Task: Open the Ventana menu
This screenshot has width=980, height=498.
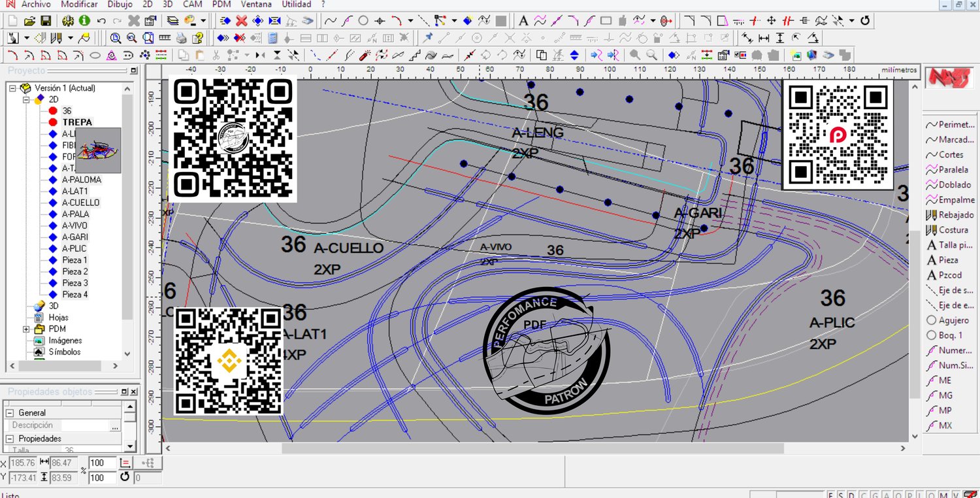Action: pyautogui.click(x=256, y=5)
